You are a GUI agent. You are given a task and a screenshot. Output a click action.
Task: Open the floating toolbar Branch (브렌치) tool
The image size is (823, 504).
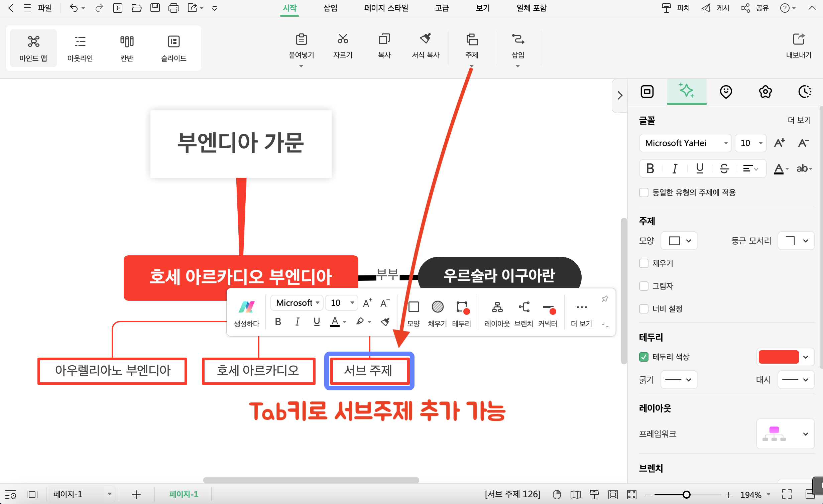[x=523, y=313]
